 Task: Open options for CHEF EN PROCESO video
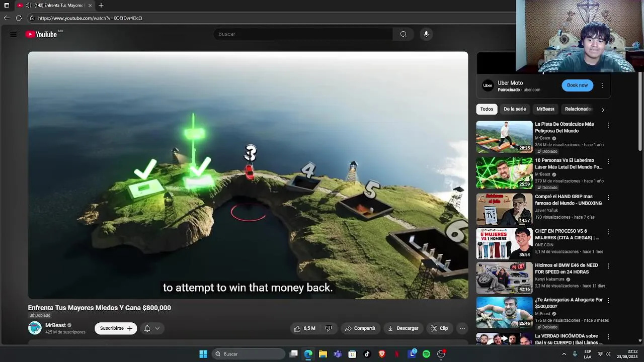pyautogui.click(x=608, y=232)
